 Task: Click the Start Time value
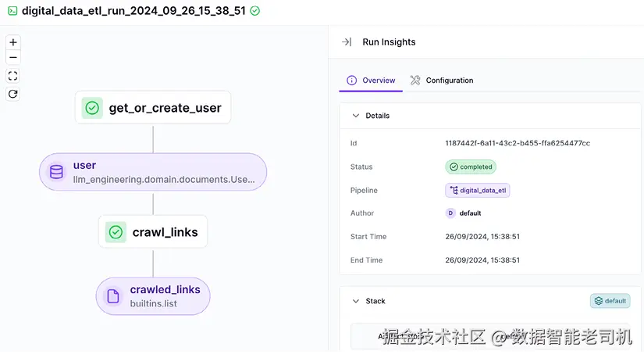pos(482,237)
